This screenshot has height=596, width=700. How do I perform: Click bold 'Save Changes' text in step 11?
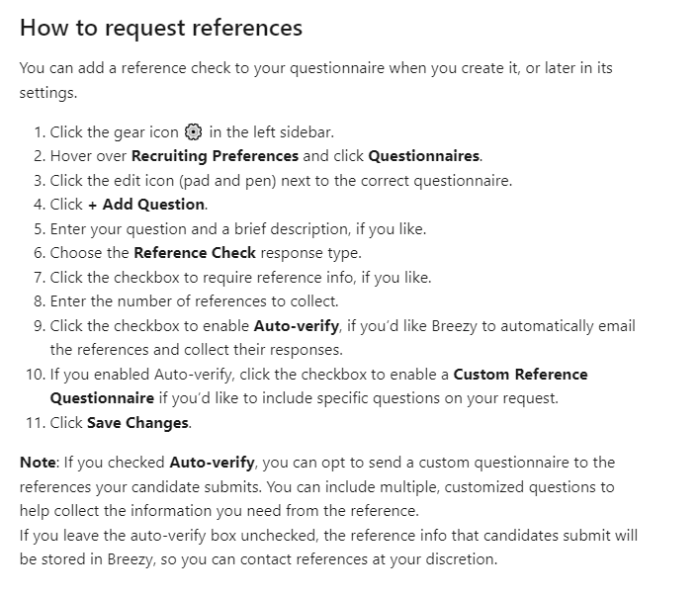pos(137,423)
